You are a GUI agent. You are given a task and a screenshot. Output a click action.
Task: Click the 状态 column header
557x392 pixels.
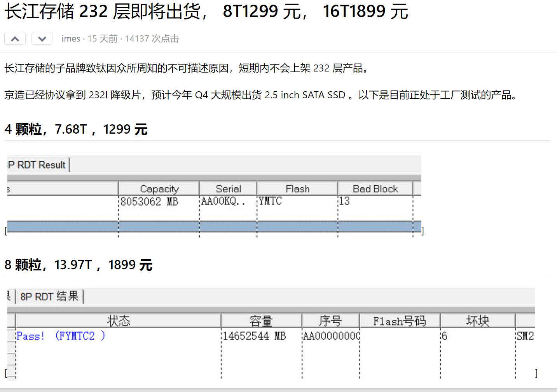[119, 321]
